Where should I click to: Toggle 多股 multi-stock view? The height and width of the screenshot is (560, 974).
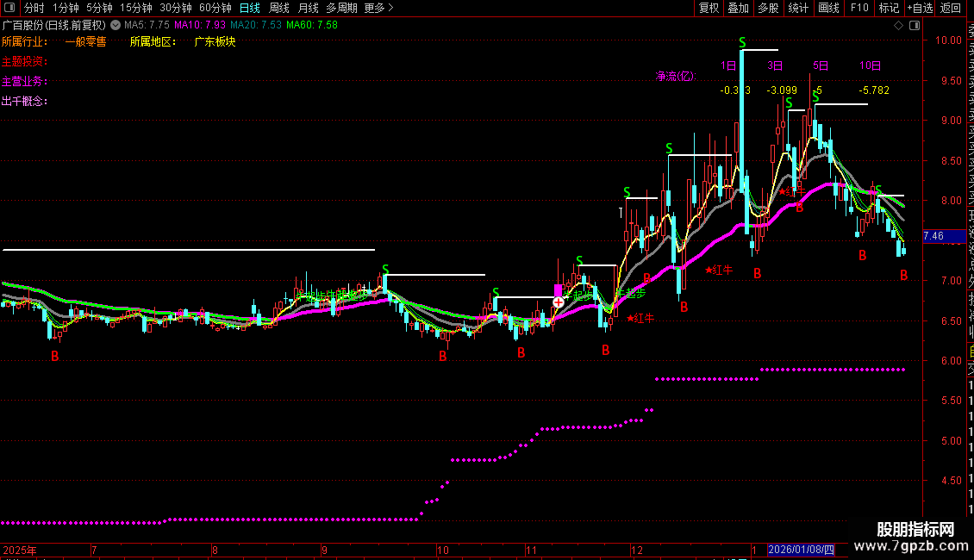(x=768, y=8)
